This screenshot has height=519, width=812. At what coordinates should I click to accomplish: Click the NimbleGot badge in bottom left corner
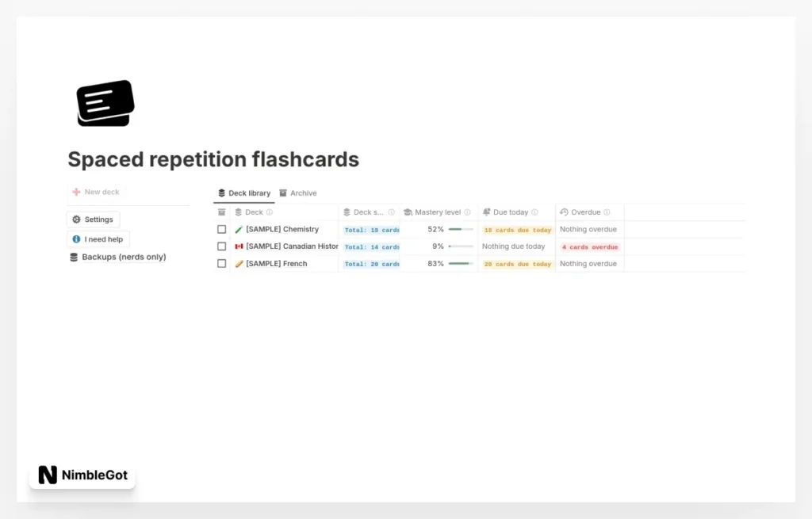point(82,475)
